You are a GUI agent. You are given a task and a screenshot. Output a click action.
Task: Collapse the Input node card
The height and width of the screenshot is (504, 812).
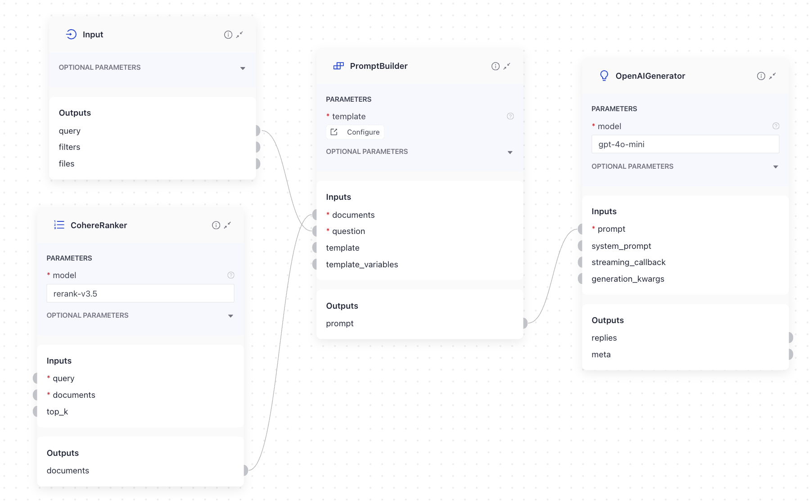click(239, 34)
